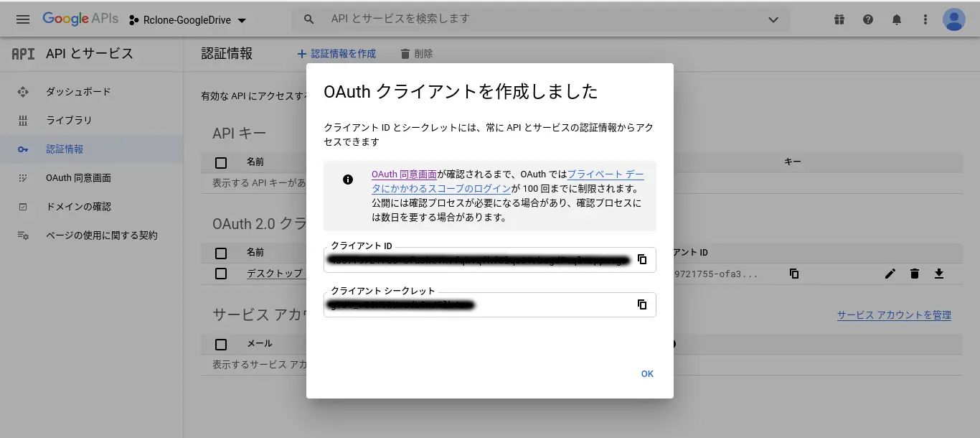Open 認証情報を作成 dropdown
Viewport: 980px width, 438px height.
point(336,54)
